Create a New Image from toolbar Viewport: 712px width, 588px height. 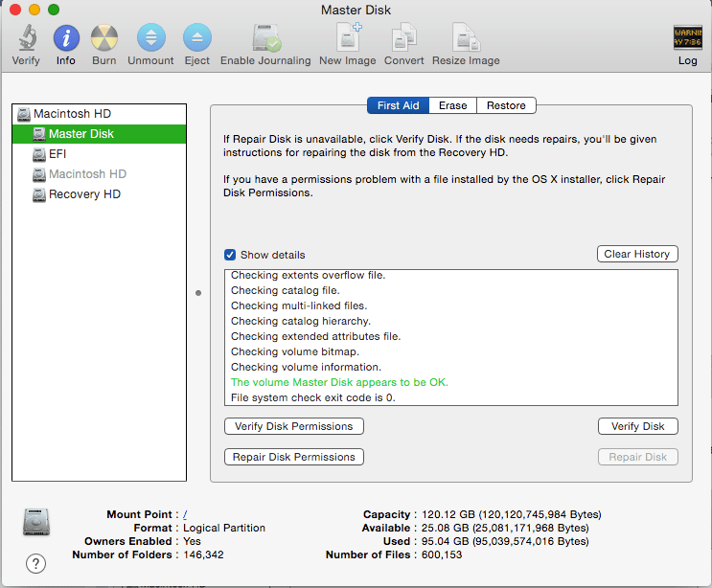[x=349, y=36]
